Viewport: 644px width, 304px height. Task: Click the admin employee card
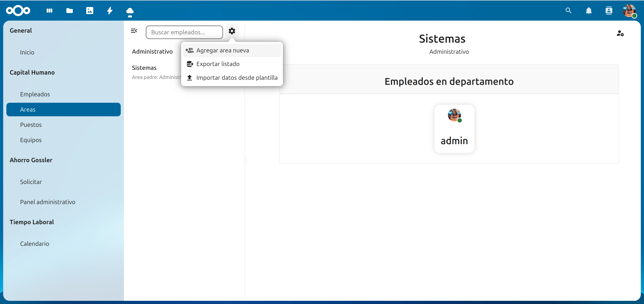click(x=454, y=129)
